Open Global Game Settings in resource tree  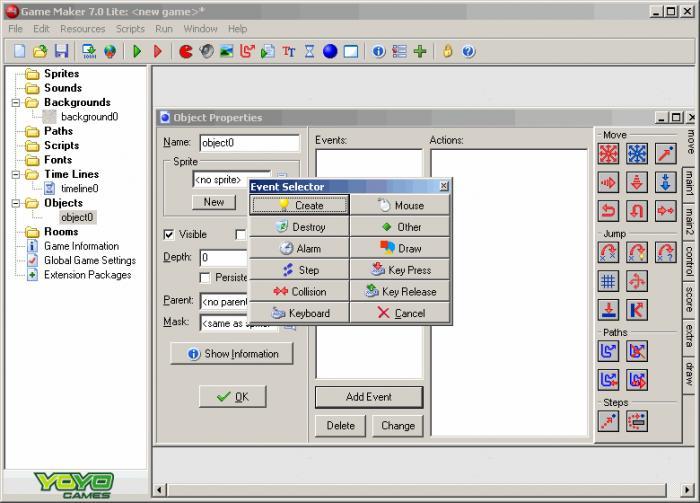[x=89, y=260]
